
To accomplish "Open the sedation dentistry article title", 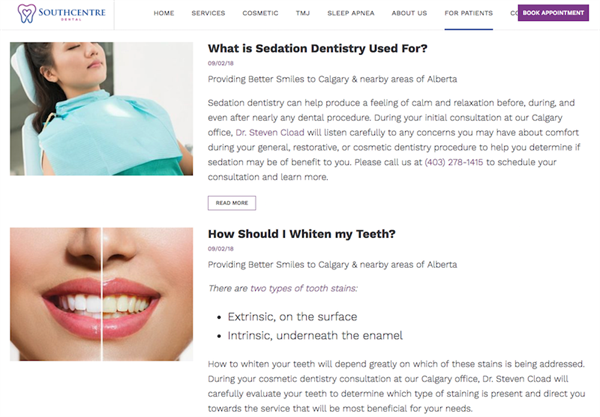I will pyautogui.click(x=317, y=49).
